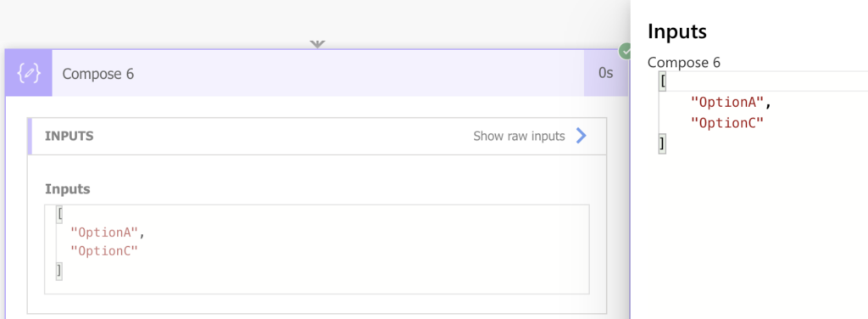Toggle the opening bracket fold in card inputs
Image resolution: width=868 pixels, height=319 pixels.
click(59, 215)
